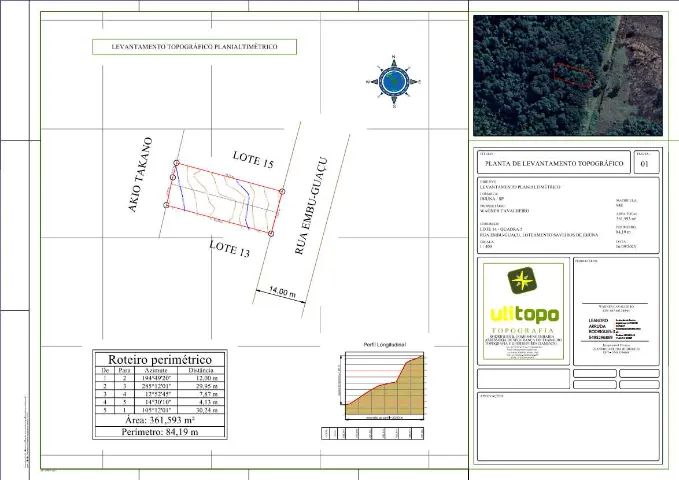Click the 'Roteiro perimétrico' table heading

(160, 359)
